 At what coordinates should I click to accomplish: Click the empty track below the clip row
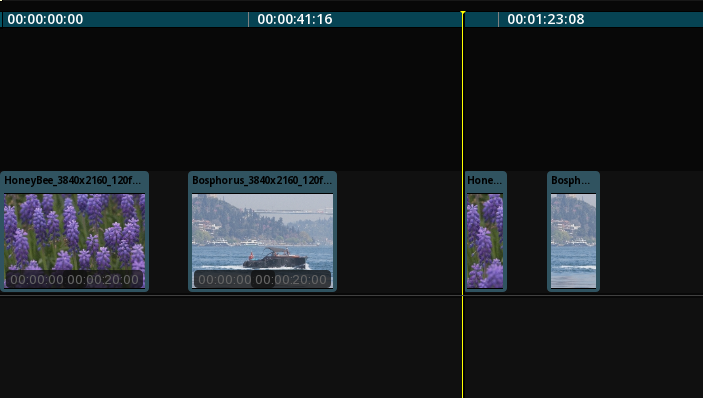coord(352,347)
